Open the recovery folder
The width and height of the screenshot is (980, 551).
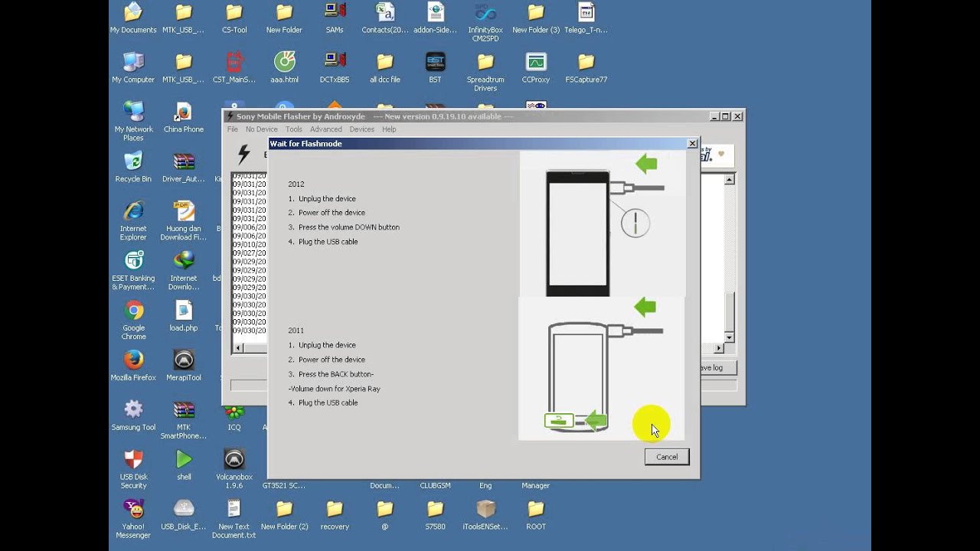[x=335, y=516]
